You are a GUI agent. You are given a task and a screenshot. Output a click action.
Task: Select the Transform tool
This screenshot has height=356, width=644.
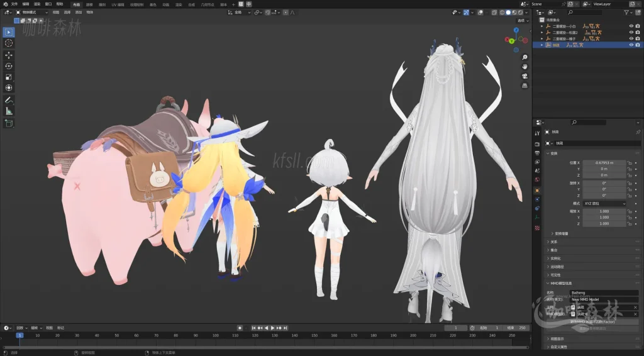[x=9, y=88]
